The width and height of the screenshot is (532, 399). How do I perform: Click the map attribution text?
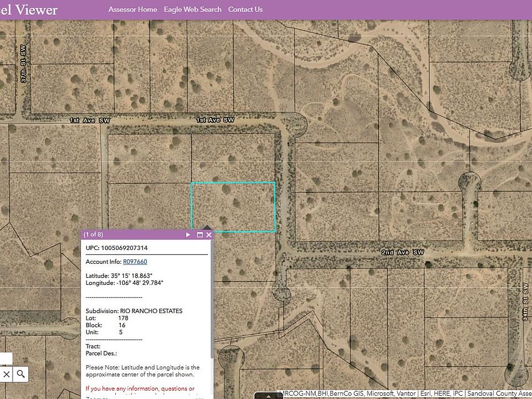pos(405,393)
